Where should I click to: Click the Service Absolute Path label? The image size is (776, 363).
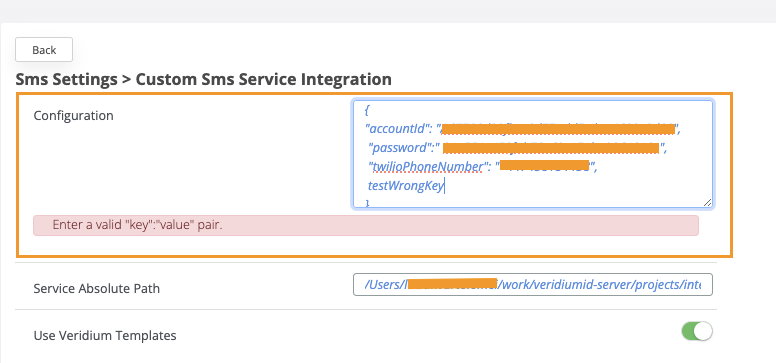[x=97, y=288]
